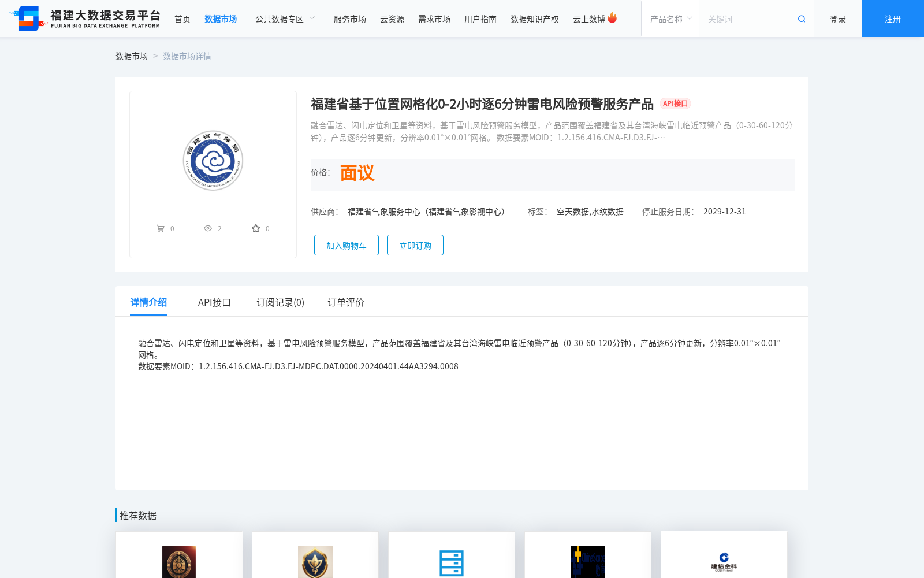
Task: Open the blue shield badge recommended item
Action: coord(315,561)
